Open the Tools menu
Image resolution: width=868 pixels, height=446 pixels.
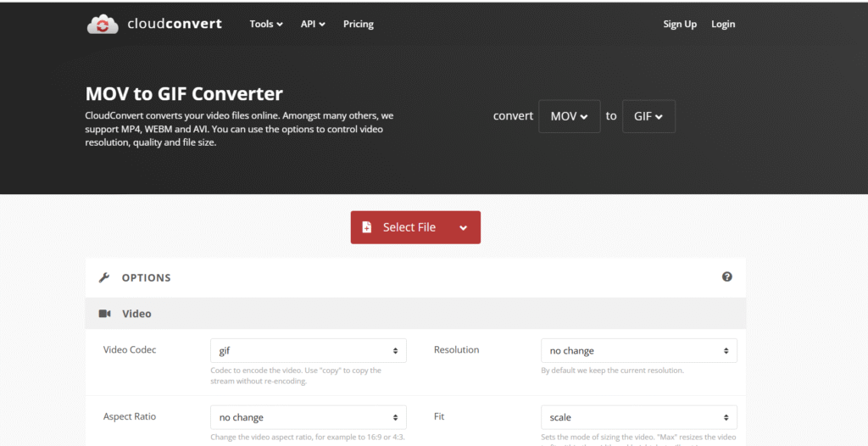[265, 24]
